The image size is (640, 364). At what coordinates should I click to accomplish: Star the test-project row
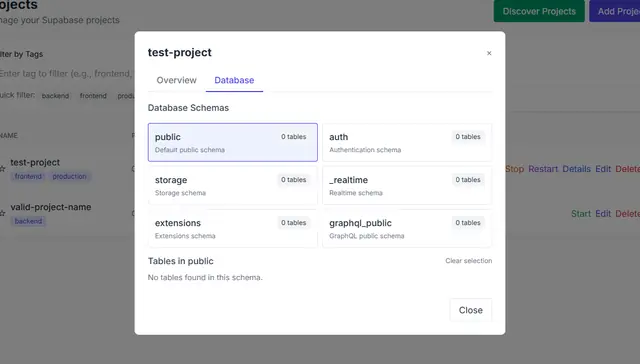2,169
